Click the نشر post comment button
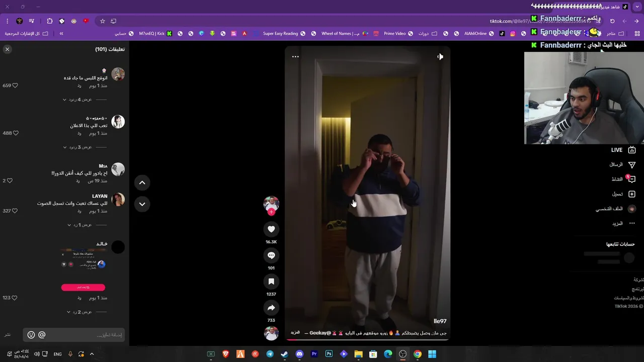Viewport: 644px width, 362px height. (x=8, y=335)
